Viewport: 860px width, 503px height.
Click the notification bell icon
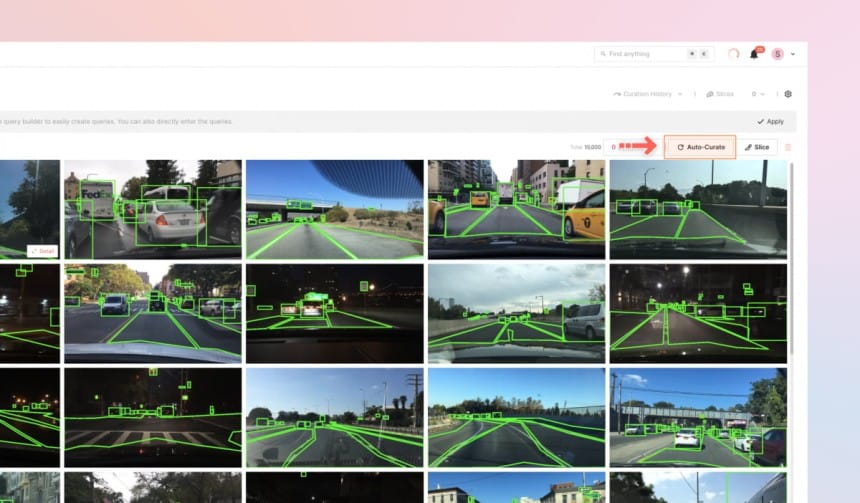click(x=754, y=54)
